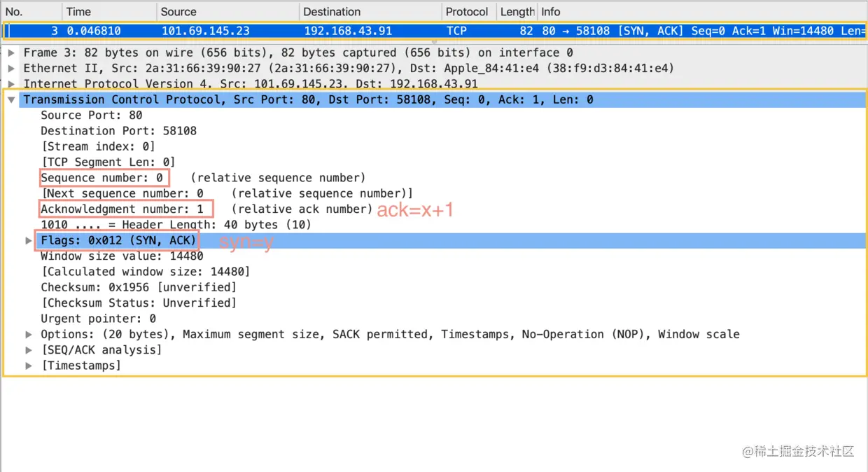The width and height of the screenshot is (868, 472).
Task: Click destination IP 192.168.43.91 cell
Action: click(348, 31)
